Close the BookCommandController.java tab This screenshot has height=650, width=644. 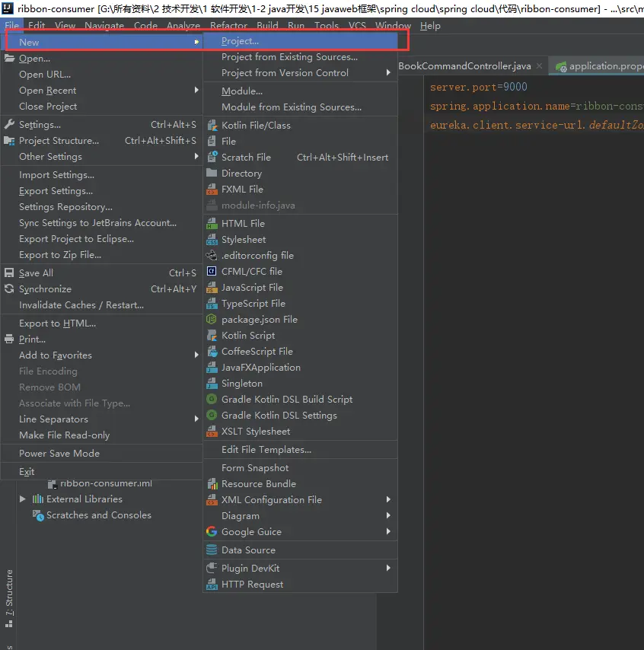click(539, 66)
